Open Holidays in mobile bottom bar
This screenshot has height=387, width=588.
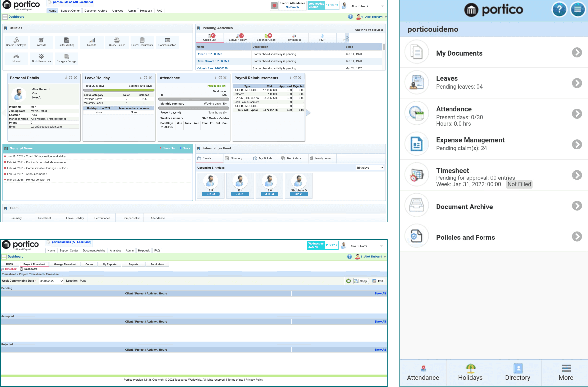(x=470, y=372)
